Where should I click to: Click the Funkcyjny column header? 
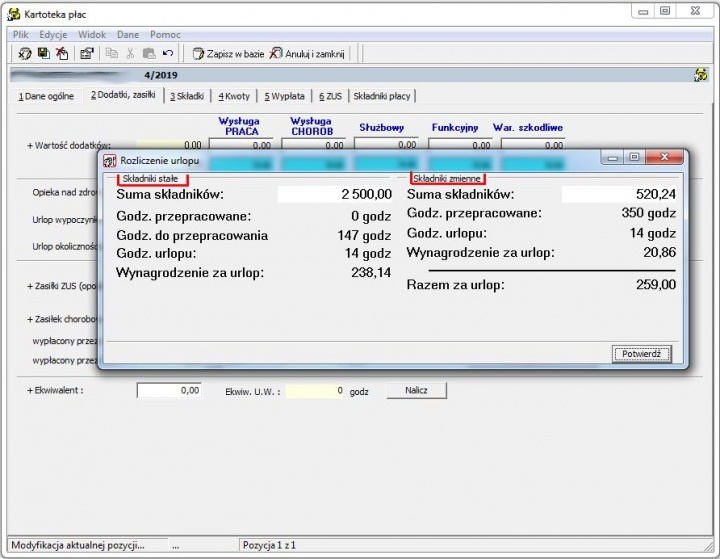click(x=455, y=128)
